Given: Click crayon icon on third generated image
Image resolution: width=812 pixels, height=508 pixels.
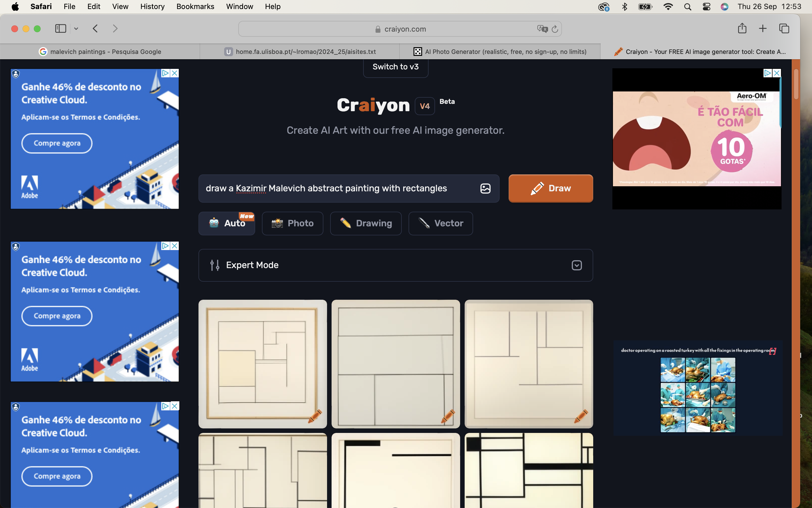Looking at the screenshot, I should (x=581, y=416).
